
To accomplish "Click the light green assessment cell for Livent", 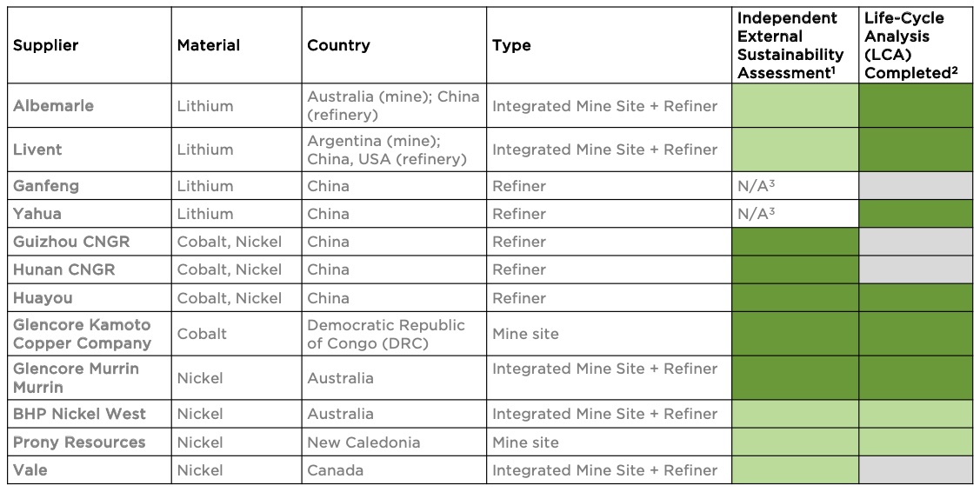I will 795,150.
